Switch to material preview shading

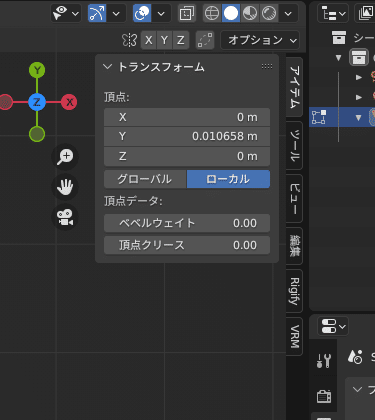click(x=250, y=14)
